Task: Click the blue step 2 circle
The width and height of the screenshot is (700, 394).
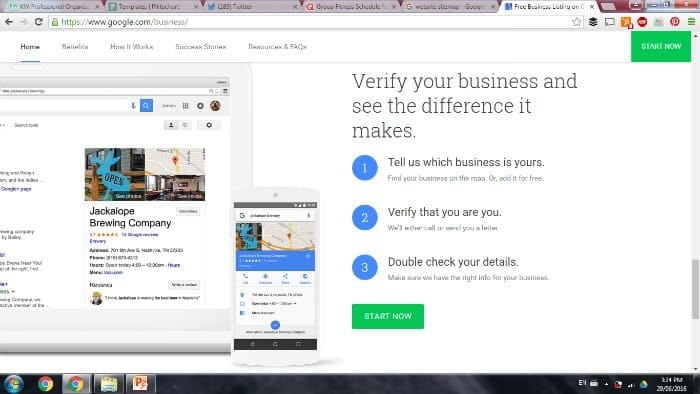Action: 365,218
